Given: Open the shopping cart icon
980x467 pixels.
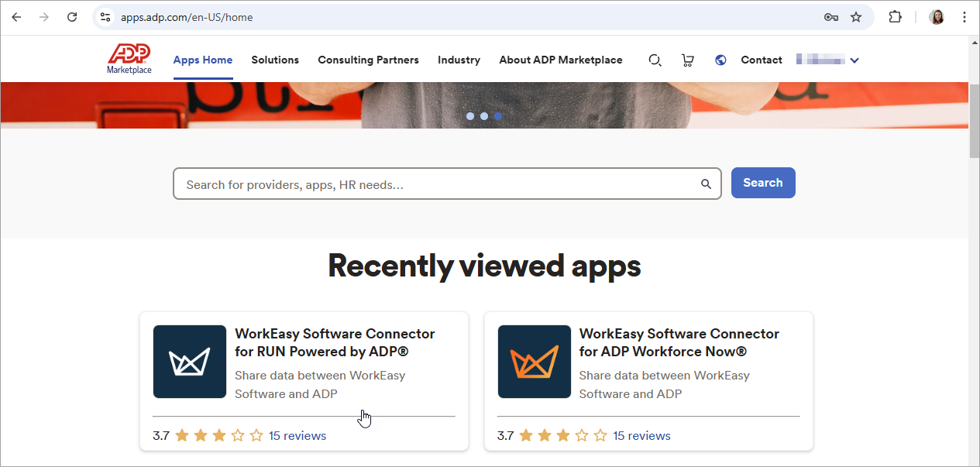Looking at the screenshot, I should click(x=687, y=60).
